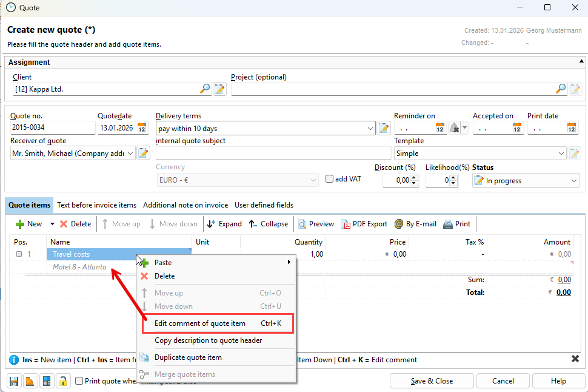Open the quote date calendar picker
Image resolution: width=588 pixels, height=392 pixels.
click(x=142, y=128)
